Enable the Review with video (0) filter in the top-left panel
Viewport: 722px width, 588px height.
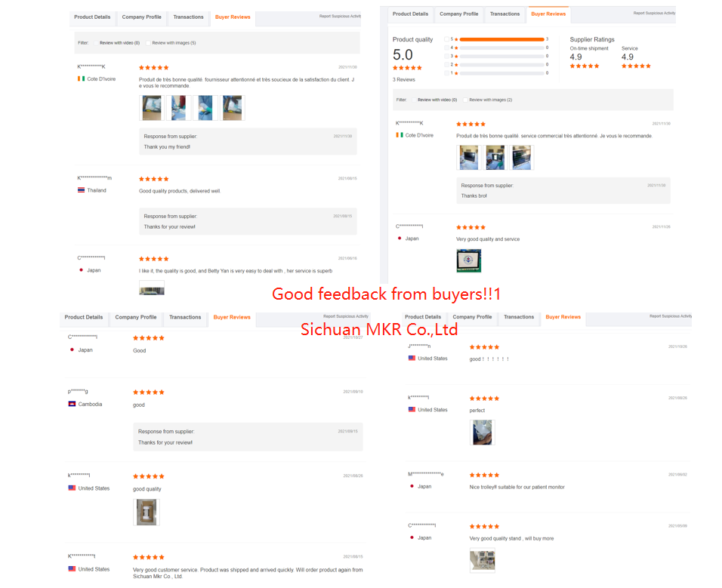(x=96, y=43)
